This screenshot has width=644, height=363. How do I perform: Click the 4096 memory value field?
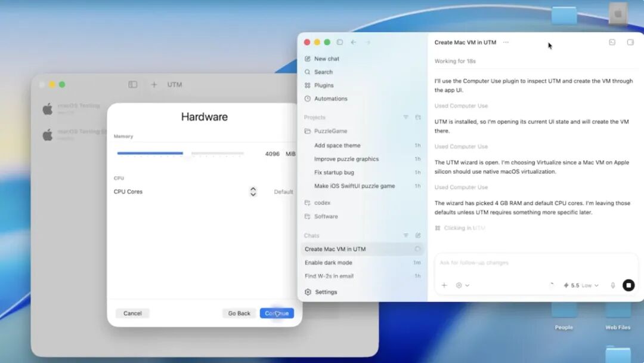pos(273,154)
